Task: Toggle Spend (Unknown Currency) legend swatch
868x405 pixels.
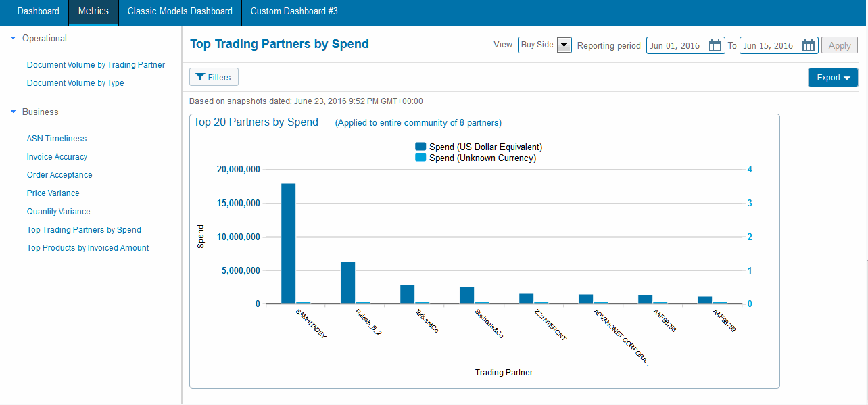Action: point(420,158)
